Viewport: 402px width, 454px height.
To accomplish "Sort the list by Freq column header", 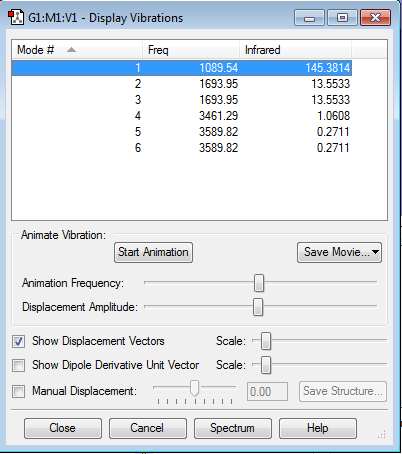I will pos(191,50).
